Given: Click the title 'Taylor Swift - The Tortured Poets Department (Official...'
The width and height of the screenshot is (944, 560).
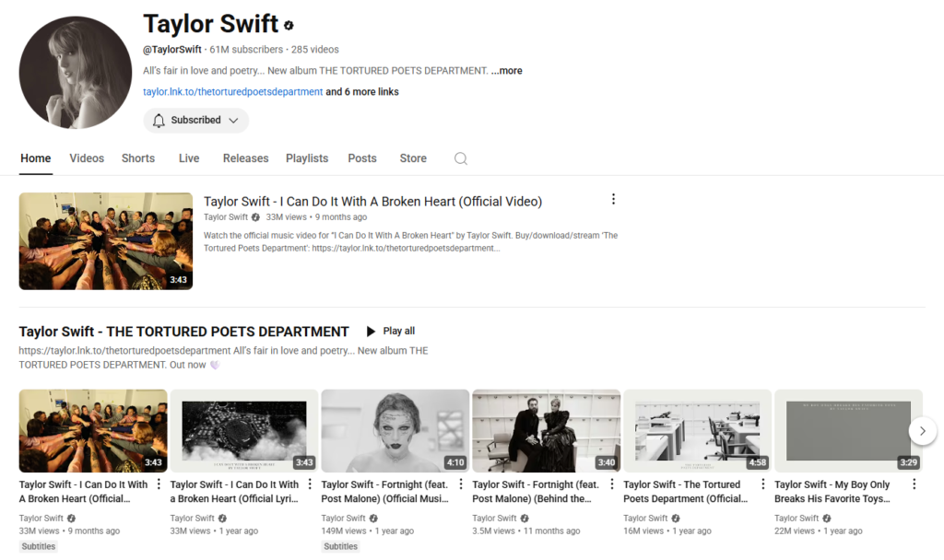Looking at the screenshot, I should coord(686,492).
